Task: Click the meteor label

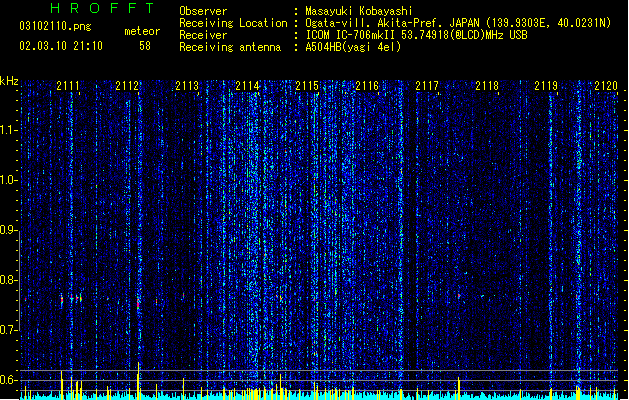Action: (142, 31)
